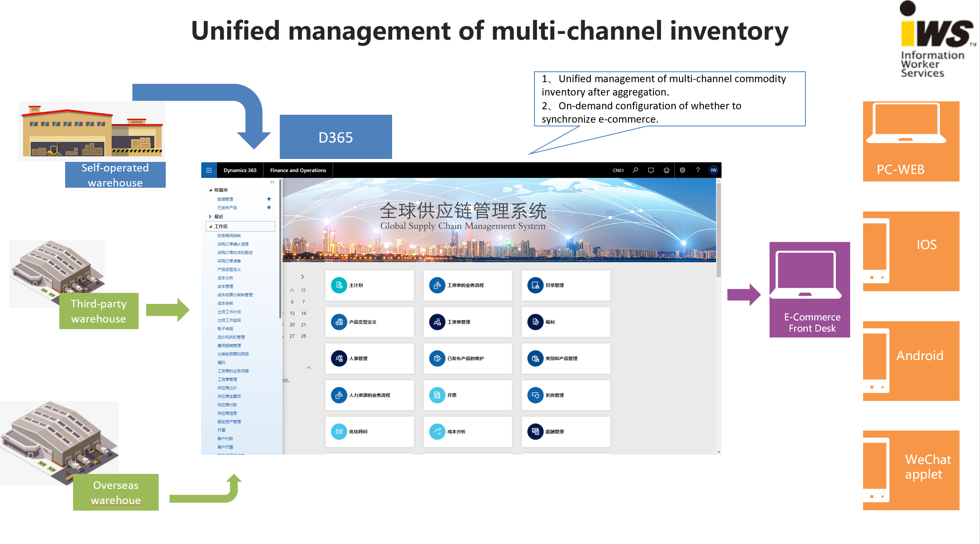Open the 主计划 workspace tile
Viewport: 980px width, 544px height.
(x=370, y=285)
